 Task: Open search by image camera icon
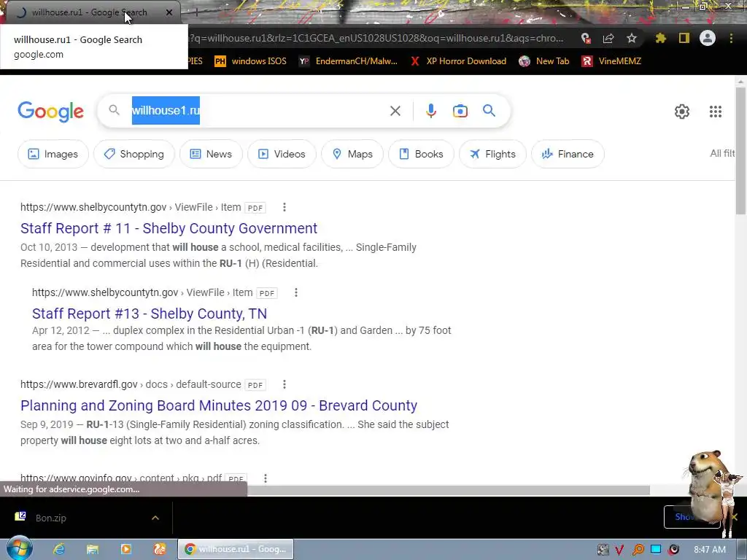tap(460, 111)
